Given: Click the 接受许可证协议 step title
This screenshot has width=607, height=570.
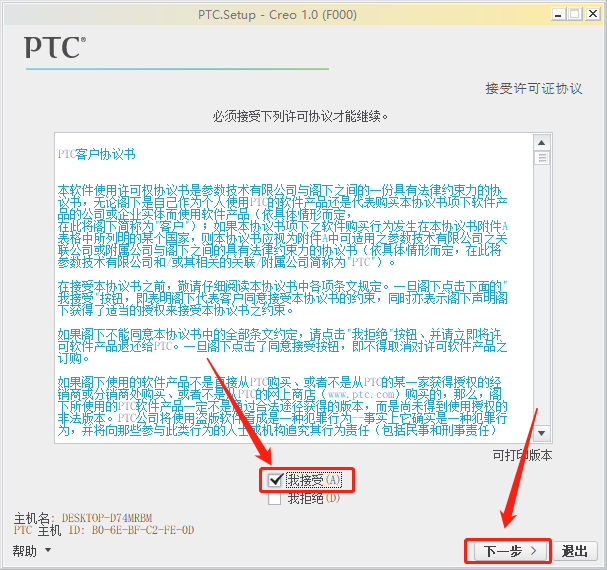Looking at the screenshot, I should [533, 89].
